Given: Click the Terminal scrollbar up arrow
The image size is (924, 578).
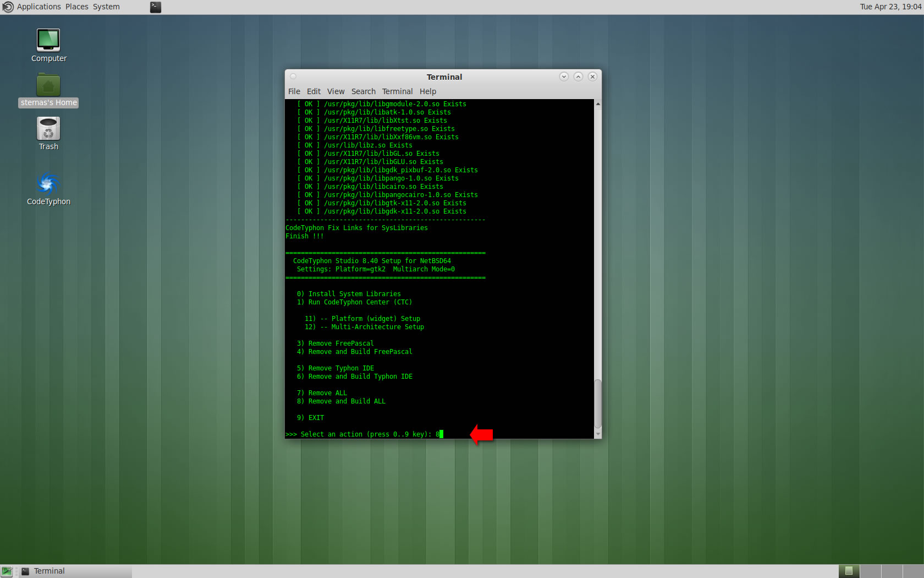Looking at the screenshot, I should [x=598, y=103].
